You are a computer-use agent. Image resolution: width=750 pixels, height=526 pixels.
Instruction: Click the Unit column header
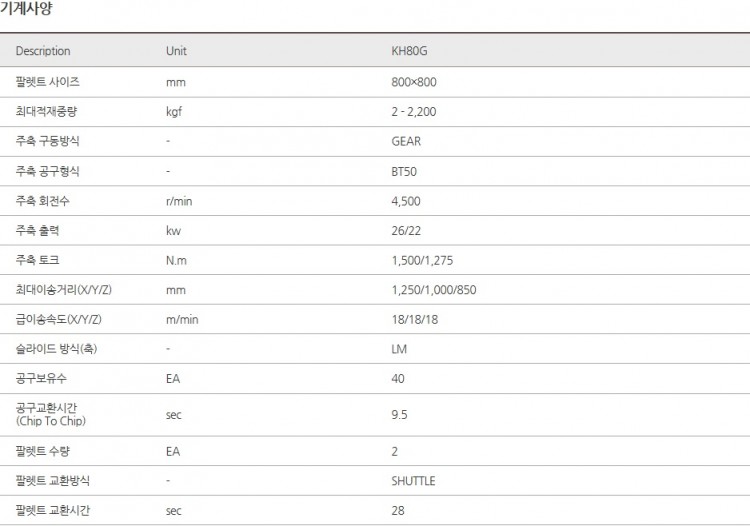[176, 51]
